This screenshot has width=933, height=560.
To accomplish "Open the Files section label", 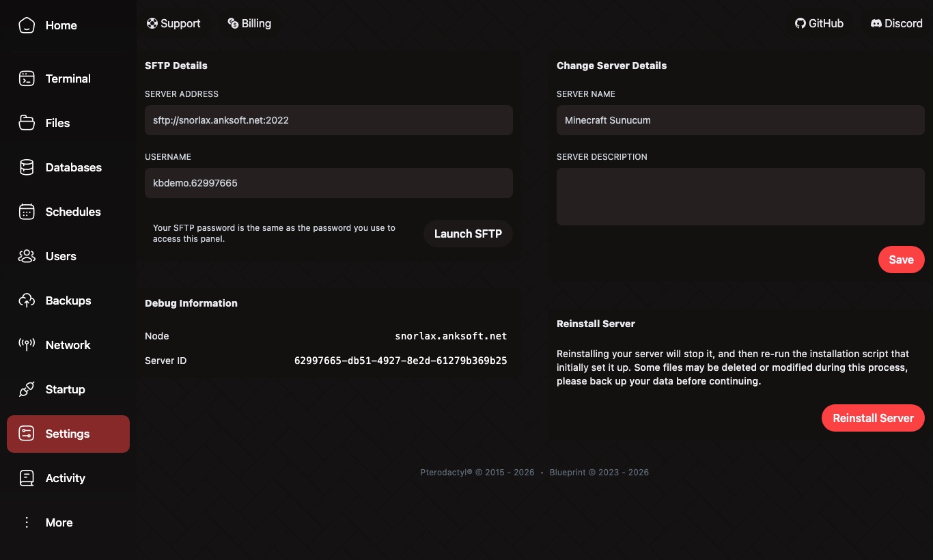I will click(x=58, y=123).
